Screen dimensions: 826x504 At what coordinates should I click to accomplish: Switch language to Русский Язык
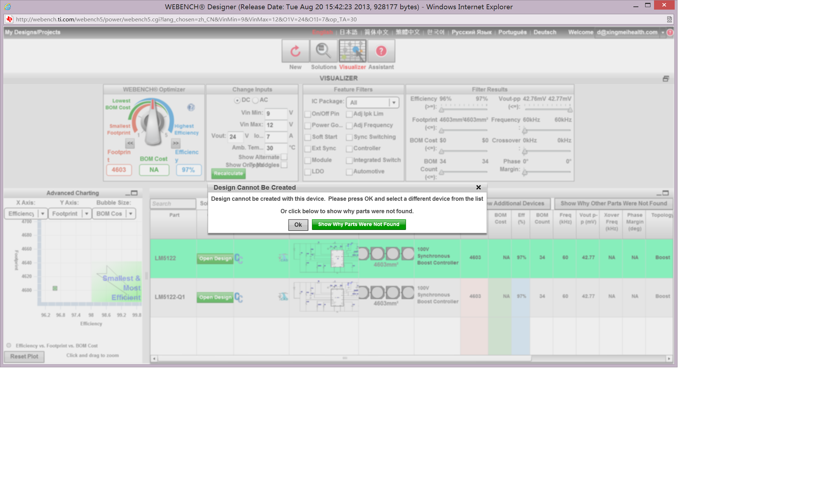[x=471, y=32]
